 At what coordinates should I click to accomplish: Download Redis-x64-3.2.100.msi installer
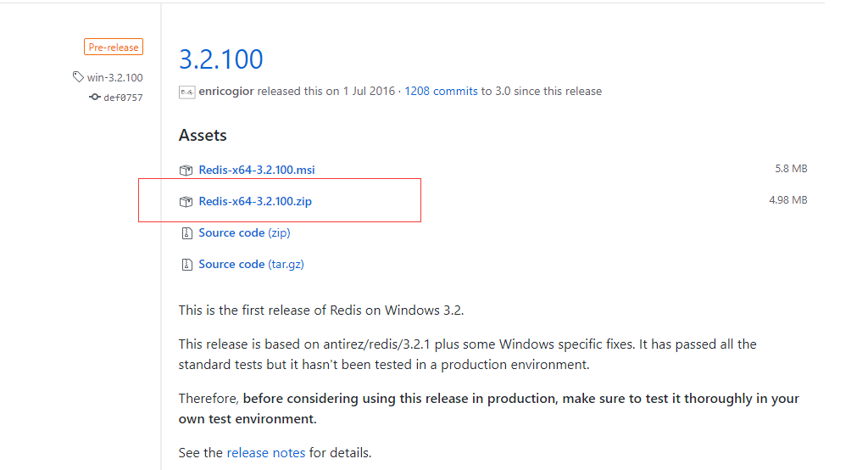tap(256, 170)
